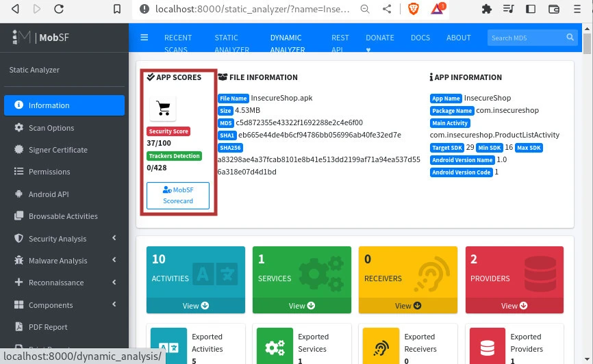
Task: Click the scrollbar down arrow
Action: tap(587, 359)
